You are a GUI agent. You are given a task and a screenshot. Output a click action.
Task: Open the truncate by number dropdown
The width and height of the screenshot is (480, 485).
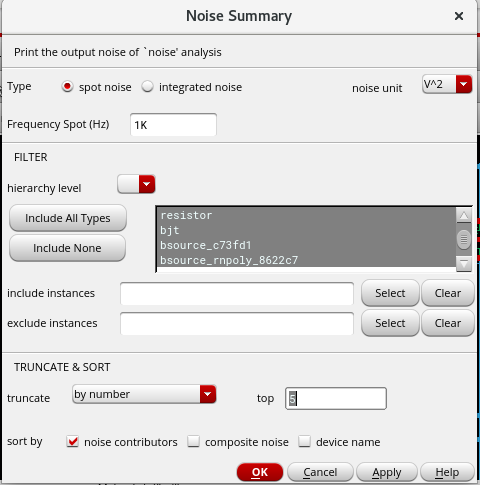[x=144, y=394]
